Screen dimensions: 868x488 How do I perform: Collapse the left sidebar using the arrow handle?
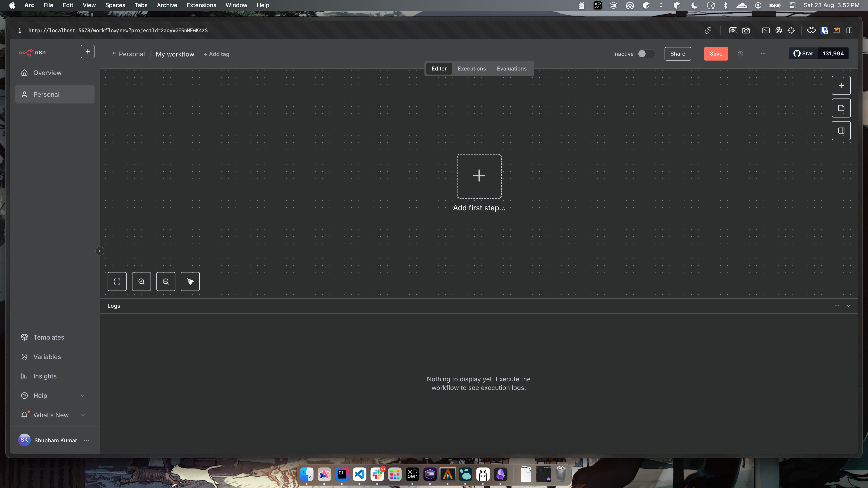(100, 251)
